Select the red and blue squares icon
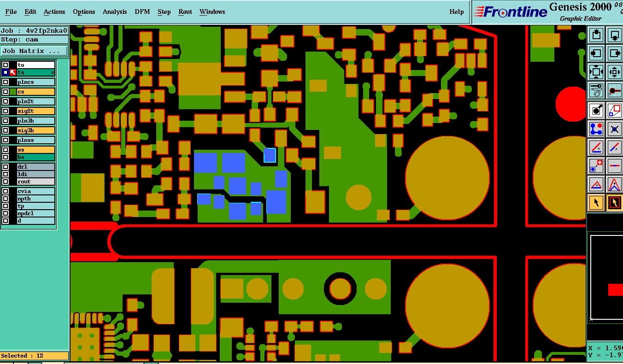623x364 pixels. pyautogui.click(x=614, y=110)
